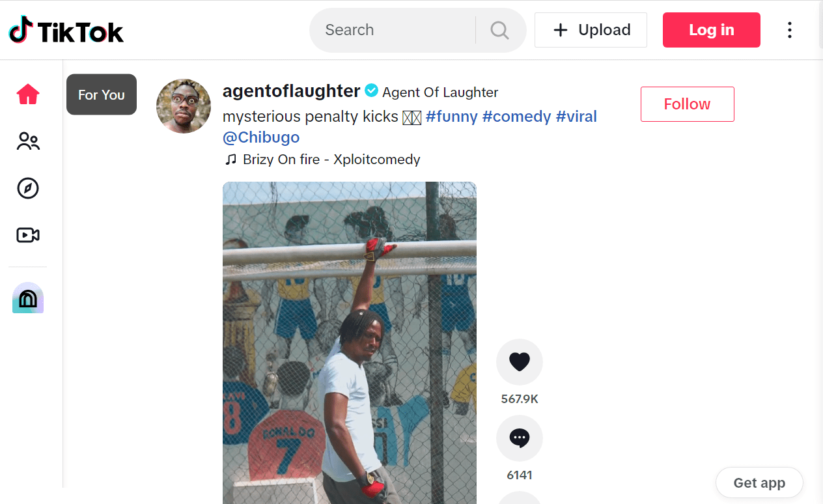The height and width of the screenshot is (504, 823).
Task: Click the Get app button
Action: pos(759,483)
